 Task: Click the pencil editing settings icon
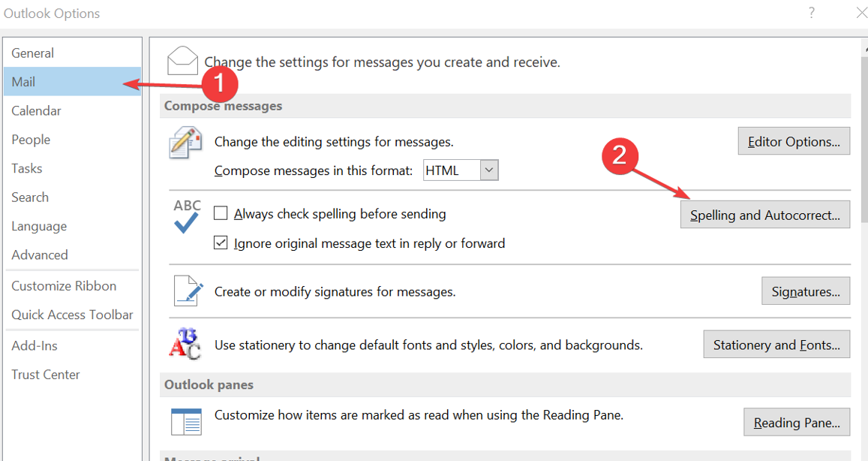point(185,143)
